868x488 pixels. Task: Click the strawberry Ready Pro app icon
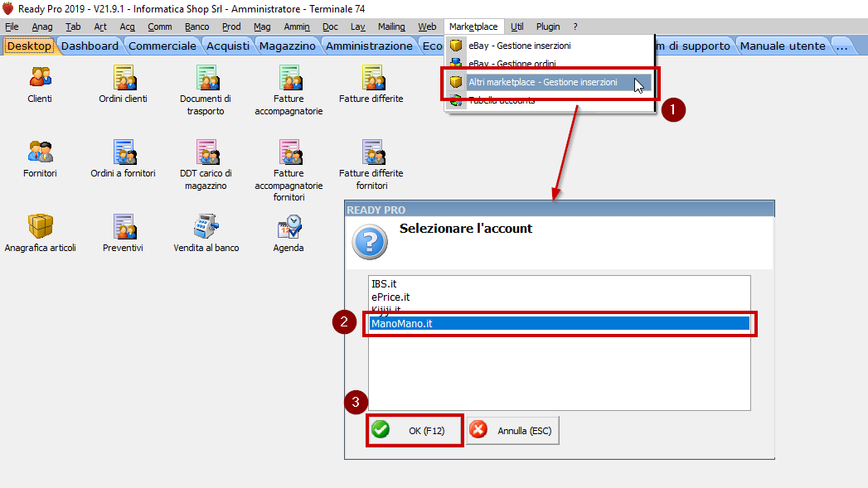7,8
